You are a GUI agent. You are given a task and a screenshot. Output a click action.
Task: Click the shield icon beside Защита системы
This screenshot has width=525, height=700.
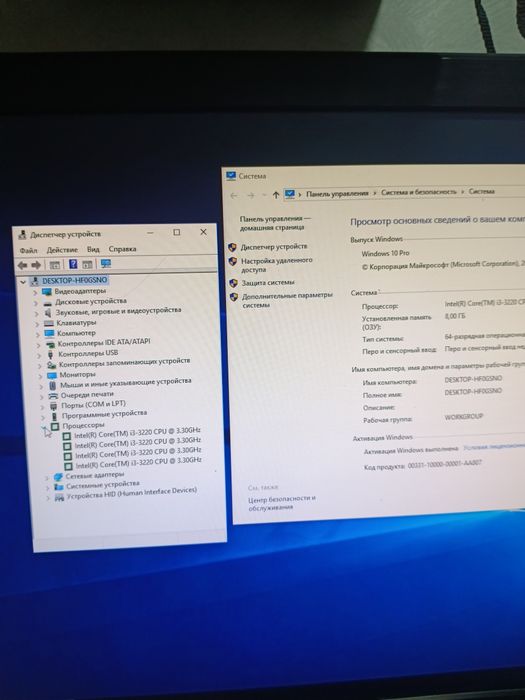[233, 283]
